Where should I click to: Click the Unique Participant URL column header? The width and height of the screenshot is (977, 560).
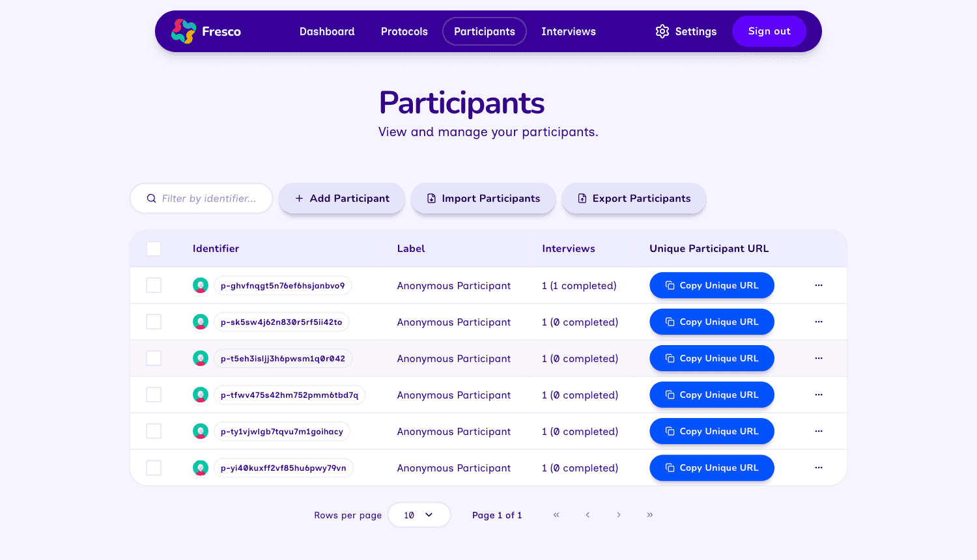(709, 249)
